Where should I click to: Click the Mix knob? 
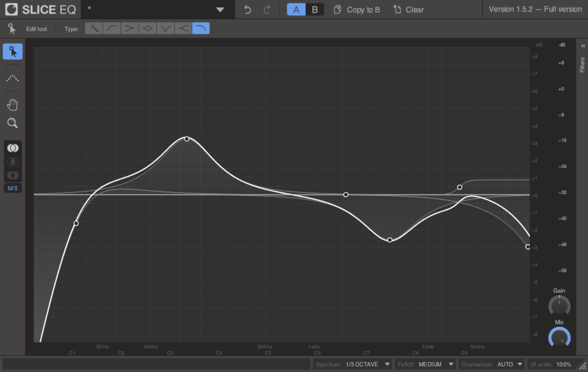pyautogui.click(x=559, y=338)
